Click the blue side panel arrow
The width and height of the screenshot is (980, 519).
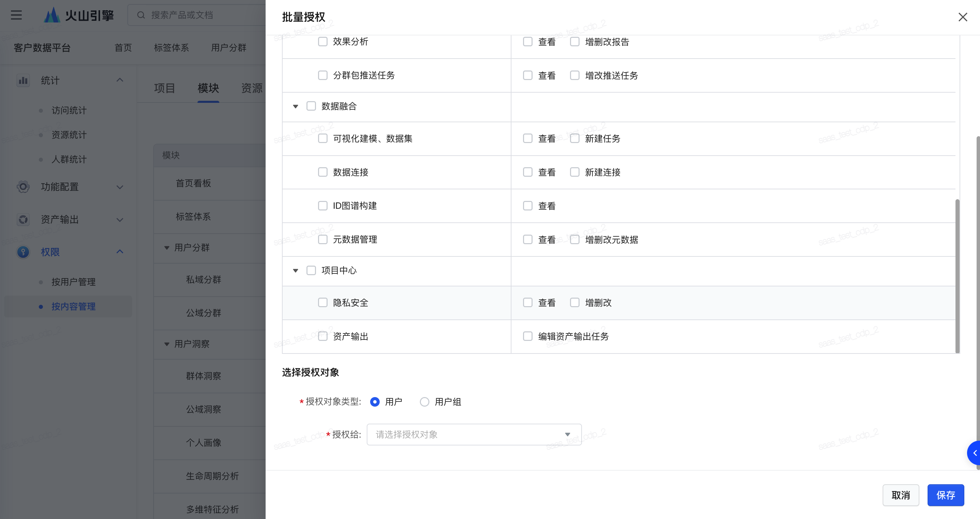(x=974, y=453)
